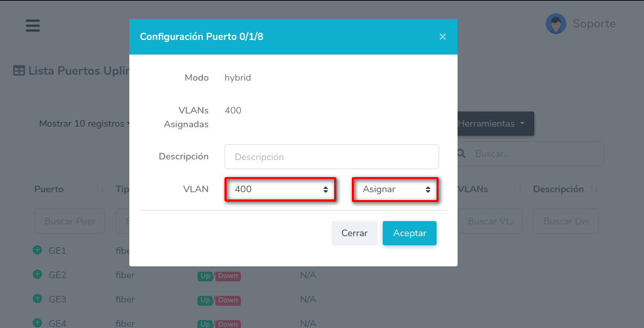Focus the Descripción text field
Viewport: 644px width, 328px height.
point(331,157)
